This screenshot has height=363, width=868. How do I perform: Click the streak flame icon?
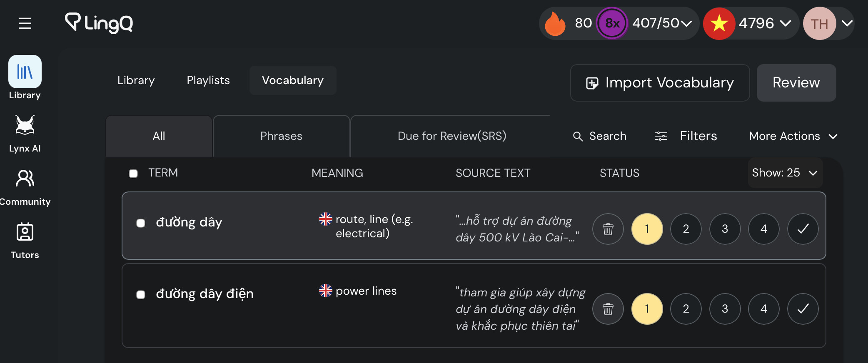coord(555,23)
